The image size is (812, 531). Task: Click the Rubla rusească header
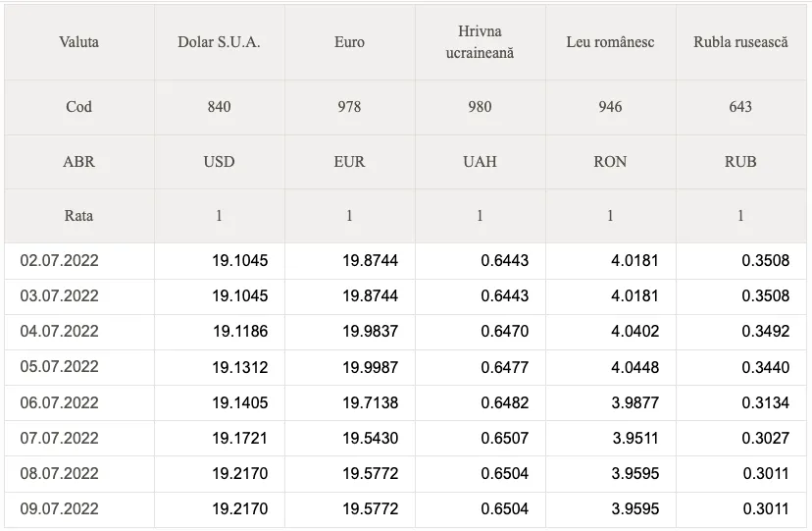741,42
